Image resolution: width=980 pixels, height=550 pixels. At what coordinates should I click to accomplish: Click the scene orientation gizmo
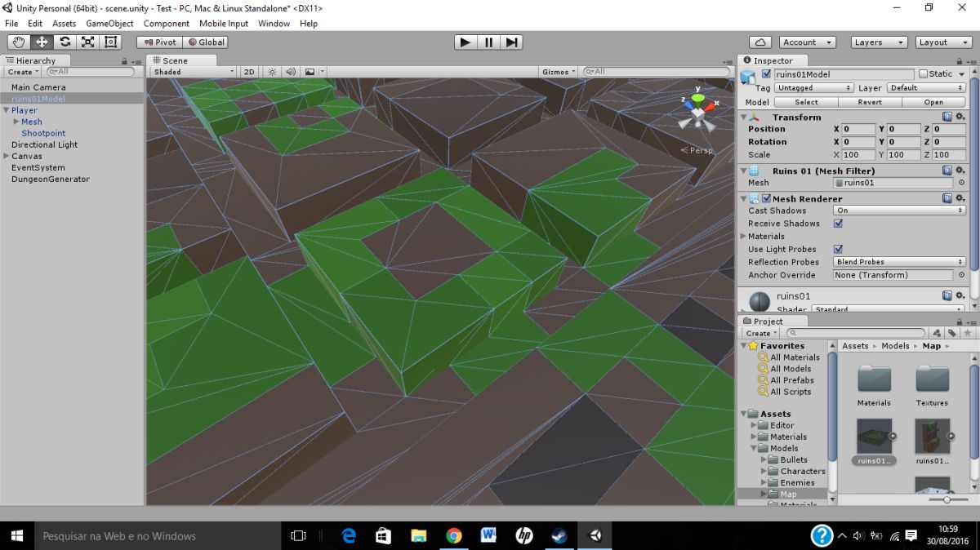(x=697, y=113)
